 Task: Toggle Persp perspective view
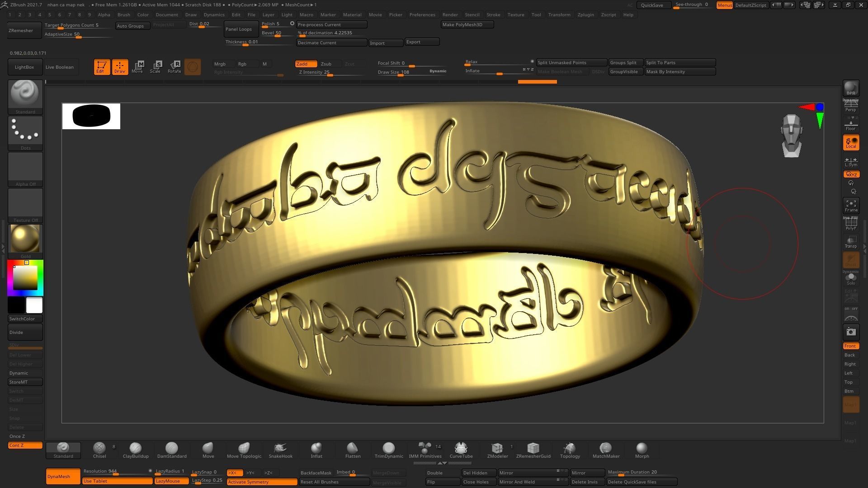coord(851,107)
